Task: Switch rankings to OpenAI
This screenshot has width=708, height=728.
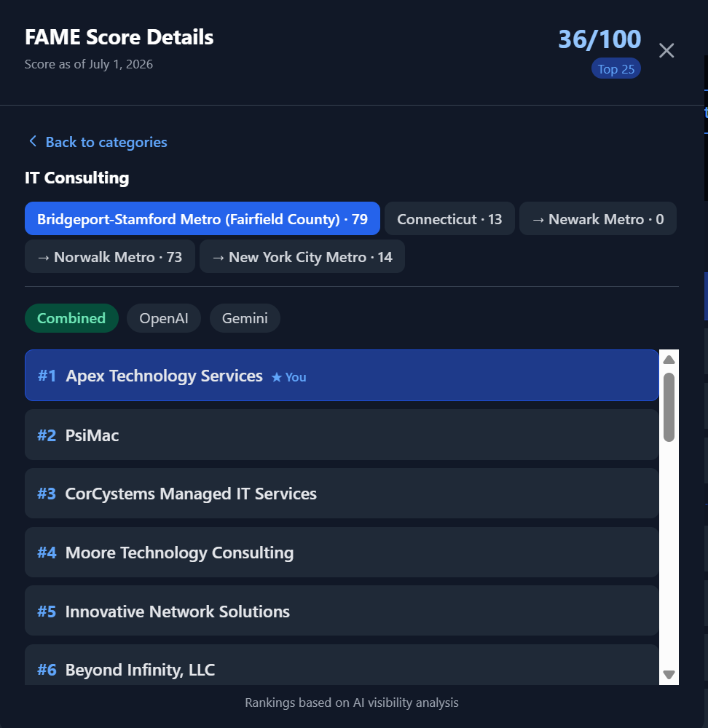Action: (x=164, y=318)
